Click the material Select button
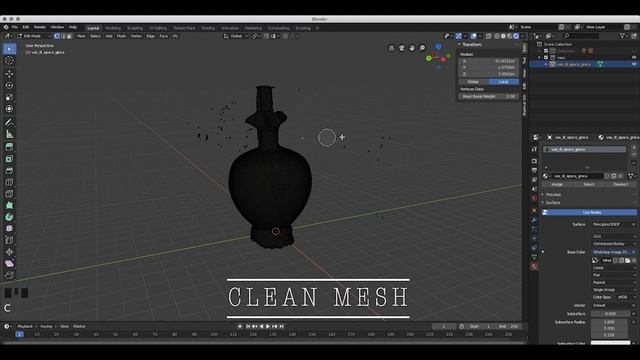 pyautogui.click(x=589, y=184)
